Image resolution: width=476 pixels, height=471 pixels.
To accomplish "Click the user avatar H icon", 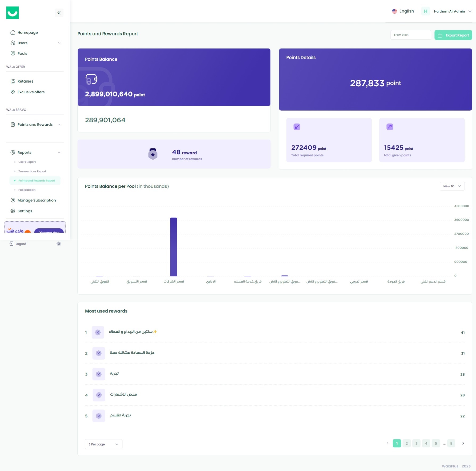I will [425, 11].
